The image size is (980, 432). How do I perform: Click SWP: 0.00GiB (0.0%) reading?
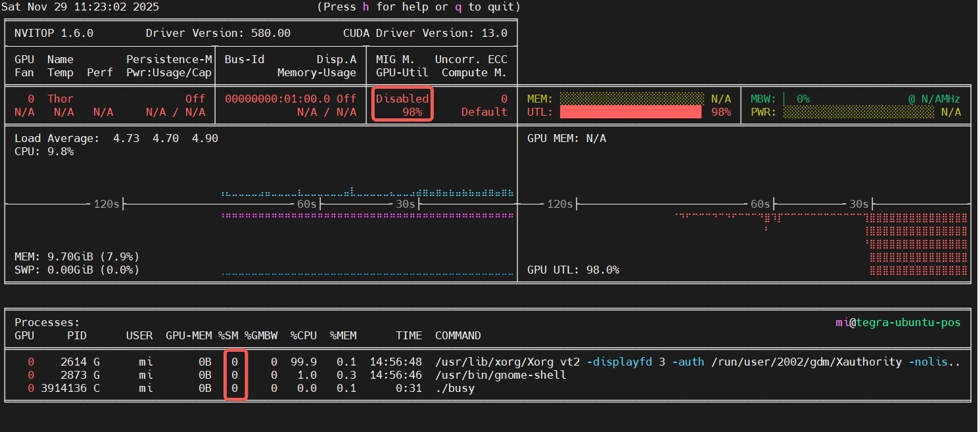point(77,270)
